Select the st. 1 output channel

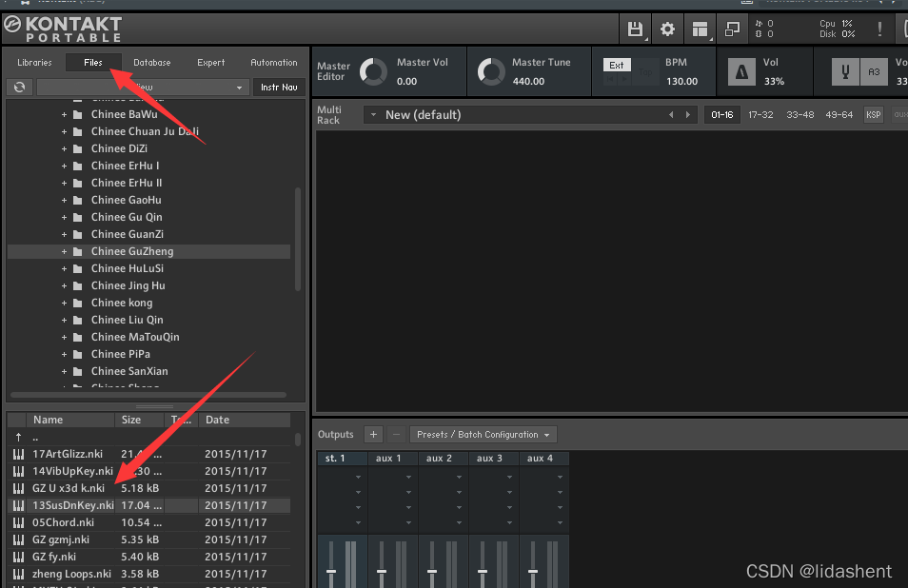point(343,459)
